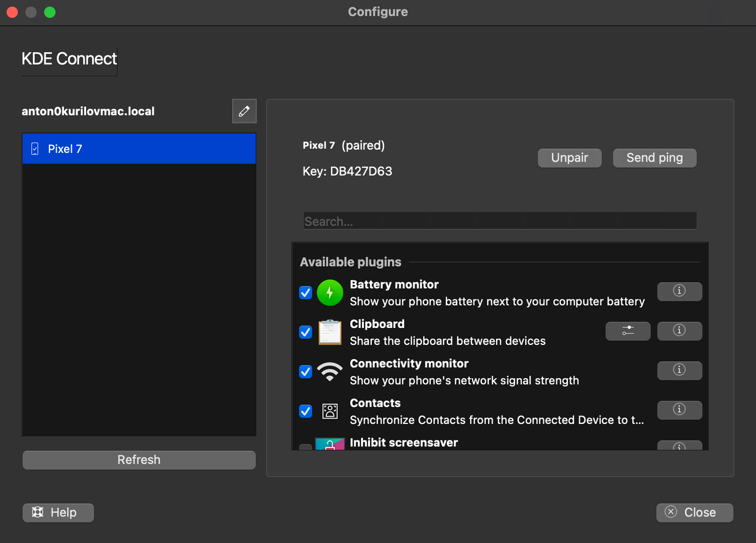Click the anton0kurilovmac.local device name
Viewport: 756px width, 543px height.
click(x=88, y=111)
